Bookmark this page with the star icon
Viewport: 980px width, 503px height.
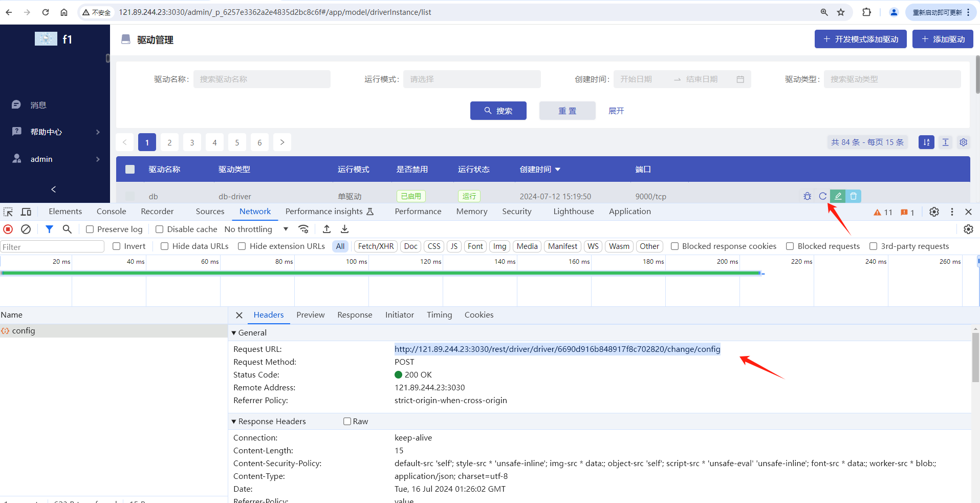click(841, 12)
